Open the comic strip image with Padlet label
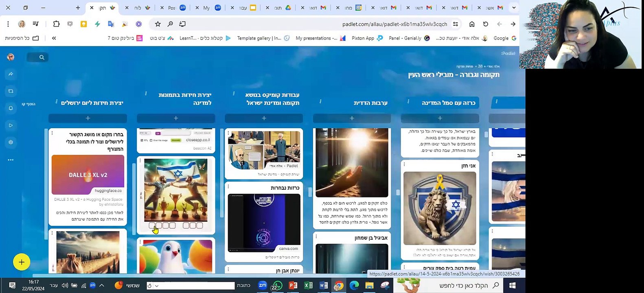Screen dimensions: 644x293 pyautogui.click(x=264, y=150)
